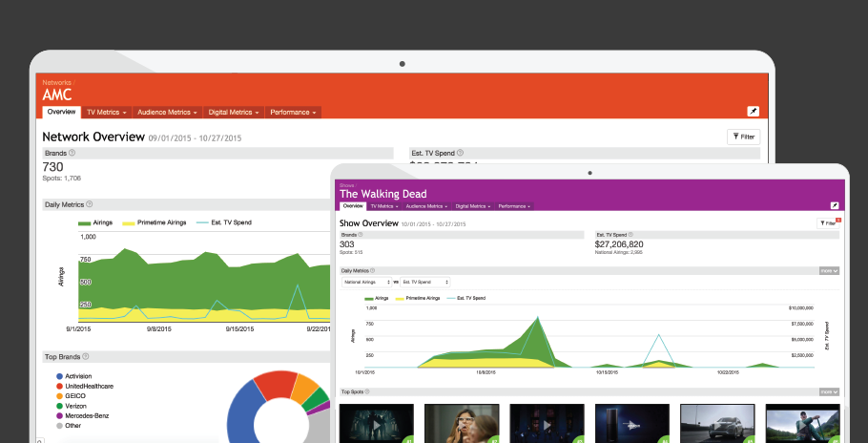Open Est. TV Spend comparison selector
The image size is (868, 443).
424,282
